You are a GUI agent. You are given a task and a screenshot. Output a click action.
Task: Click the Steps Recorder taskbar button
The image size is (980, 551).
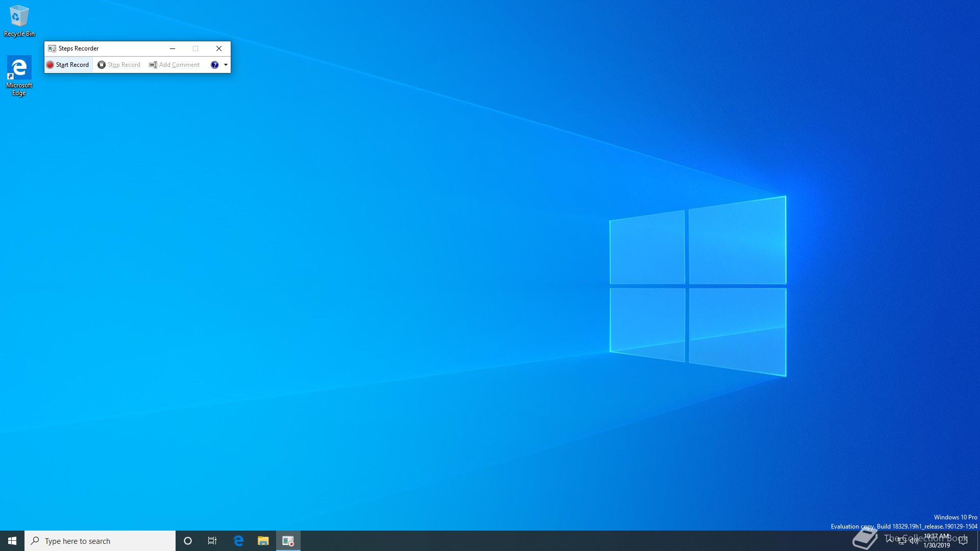(288, 541)
